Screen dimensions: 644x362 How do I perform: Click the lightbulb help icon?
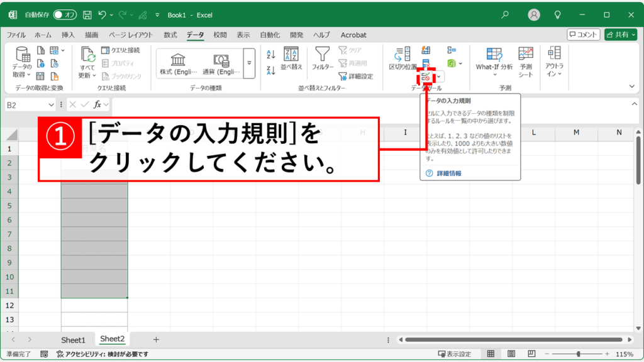[557, 15]
